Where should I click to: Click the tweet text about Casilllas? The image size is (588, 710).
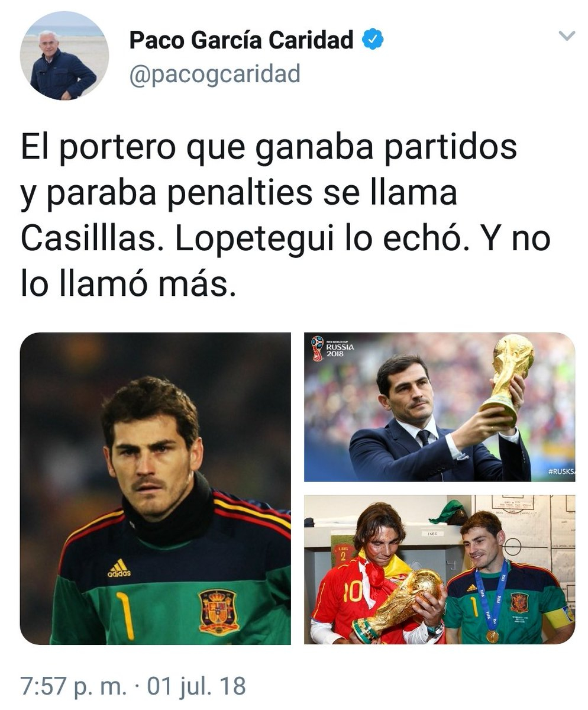[x=286, y=216]
